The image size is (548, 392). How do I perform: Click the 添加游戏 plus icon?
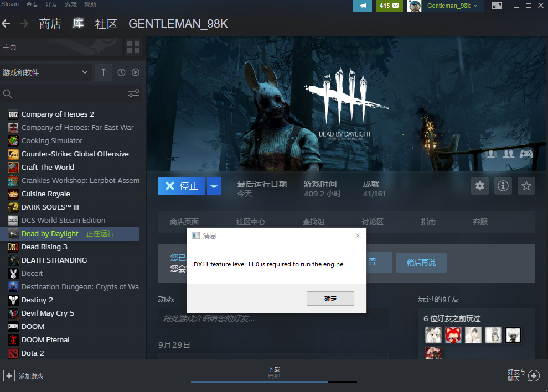[9, 376]
